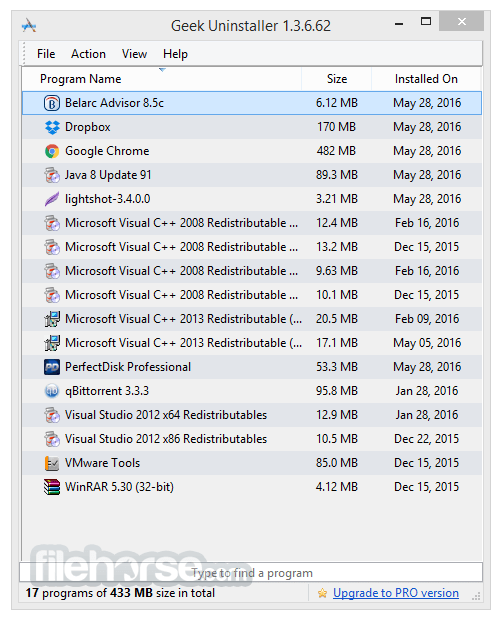The image size is (499, 617).
Task: Select 'Java 8 Update 91' entry
Action: point(108,175)
